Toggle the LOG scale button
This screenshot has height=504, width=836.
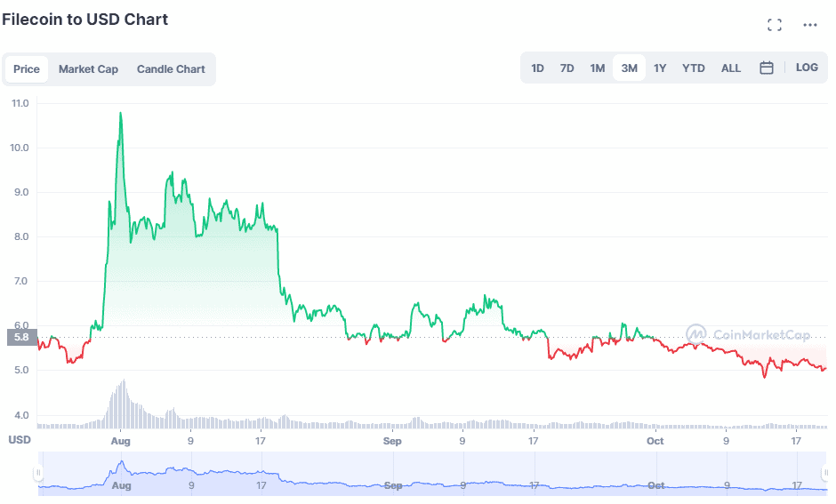pos(807,68)
